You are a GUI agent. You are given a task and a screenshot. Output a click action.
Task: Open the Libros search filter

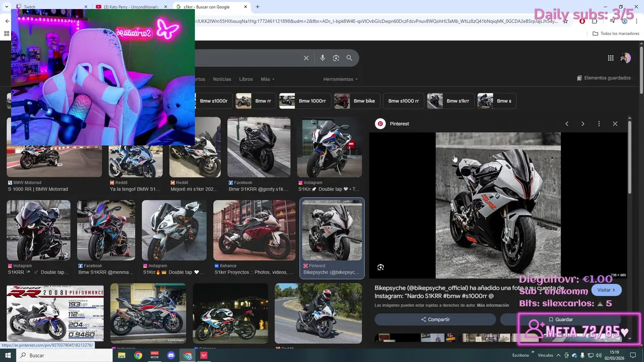246,79
